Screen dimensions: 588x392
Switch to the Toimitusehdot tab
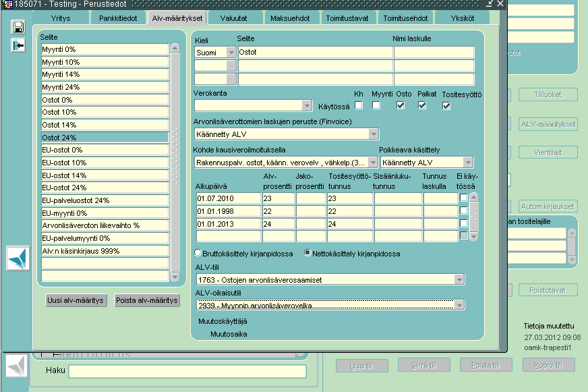pyautogui.click(x=405, y=18)
